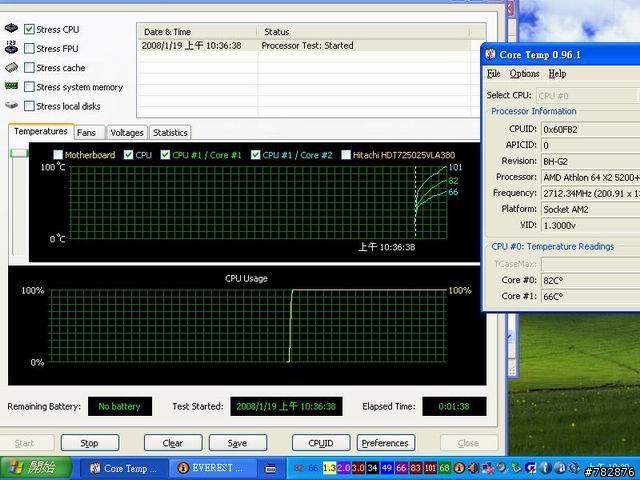
Task: Click the hard disk icon beside Stress local disks
Action: point(11,105)
